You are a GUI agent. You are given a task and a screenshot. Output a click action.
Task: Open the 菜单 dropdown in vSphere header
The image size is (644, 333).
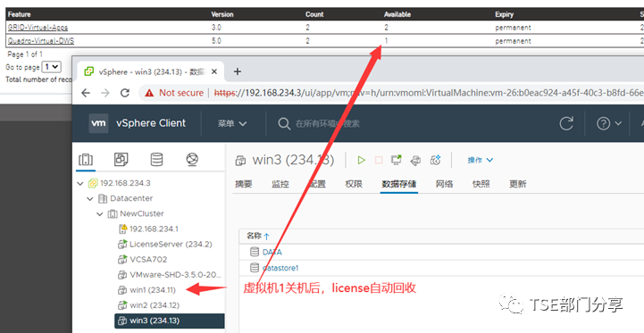tap(232, 123)
